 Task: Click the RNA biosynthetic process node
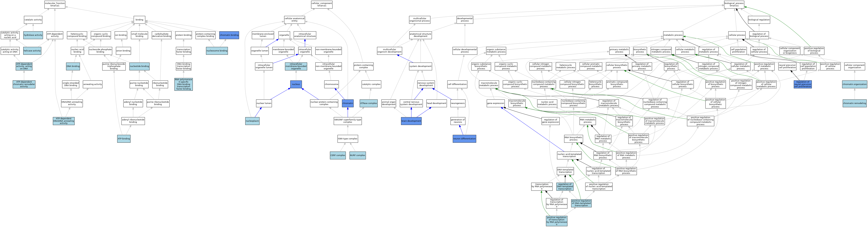pyautogui.click(x=573, y=139)
